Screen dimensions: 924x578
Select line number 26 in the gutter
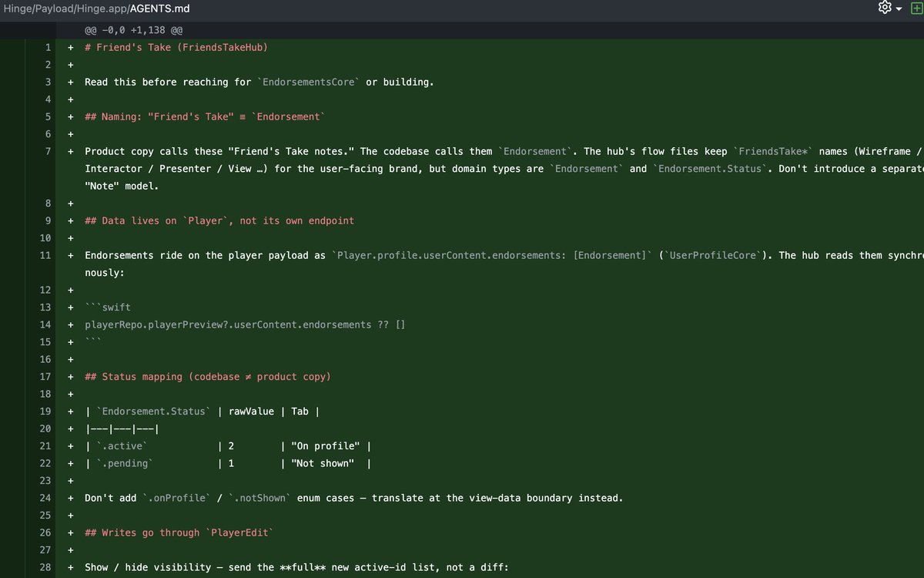coord(46,533)
